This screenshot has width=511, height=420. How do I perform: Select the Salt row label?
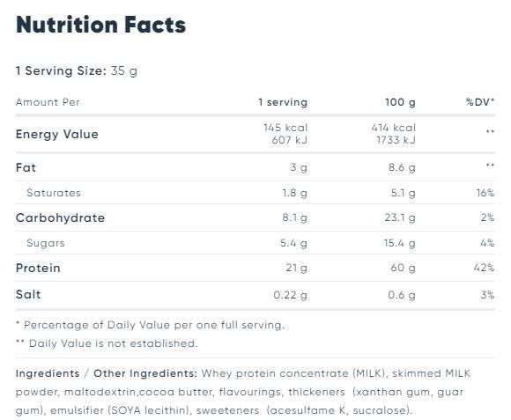(x=28, y=294)
